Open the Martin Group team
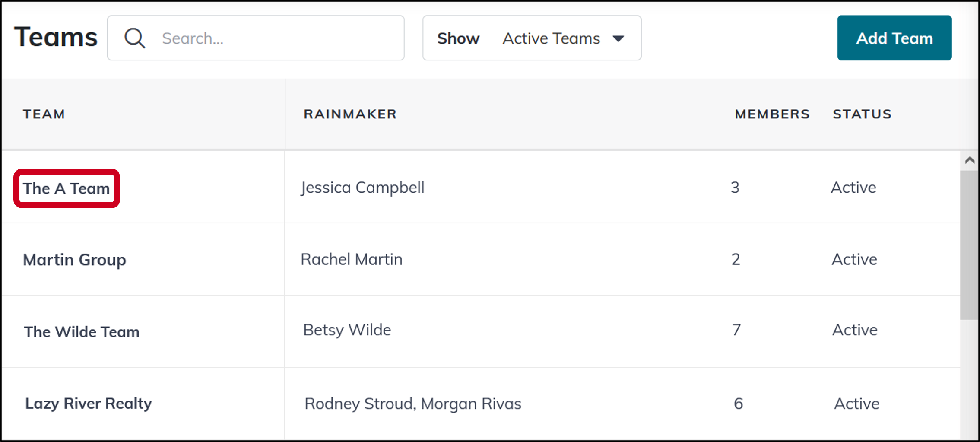This screenshot has height=442, width=980. 75,260
